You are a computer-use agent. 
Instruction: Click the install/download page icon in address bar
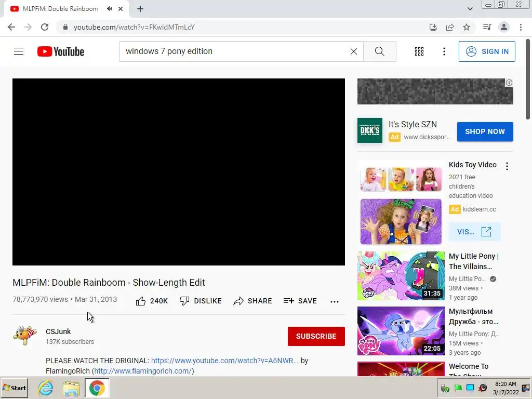[x=433, y=27]
